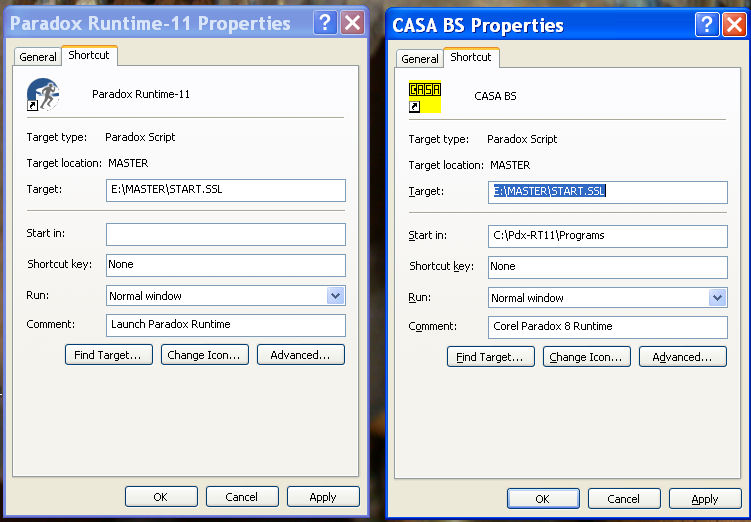Click the help question mark in Paradox Runtime-11 Properties

(x=325, y=23)
